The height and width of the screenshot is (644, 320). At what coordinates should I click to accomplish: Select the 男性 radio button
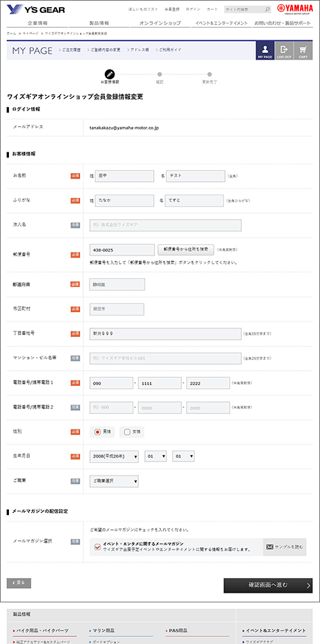[97, 432]
